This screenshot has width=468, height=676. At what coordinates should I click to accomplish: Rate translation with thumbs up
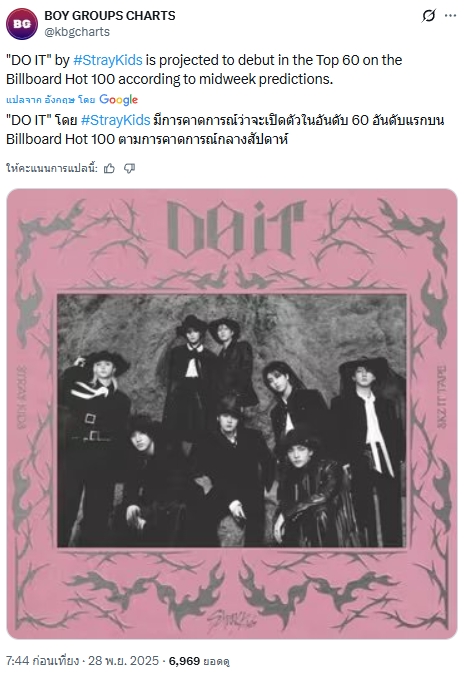pyautogui.click(x=109, y=168)
